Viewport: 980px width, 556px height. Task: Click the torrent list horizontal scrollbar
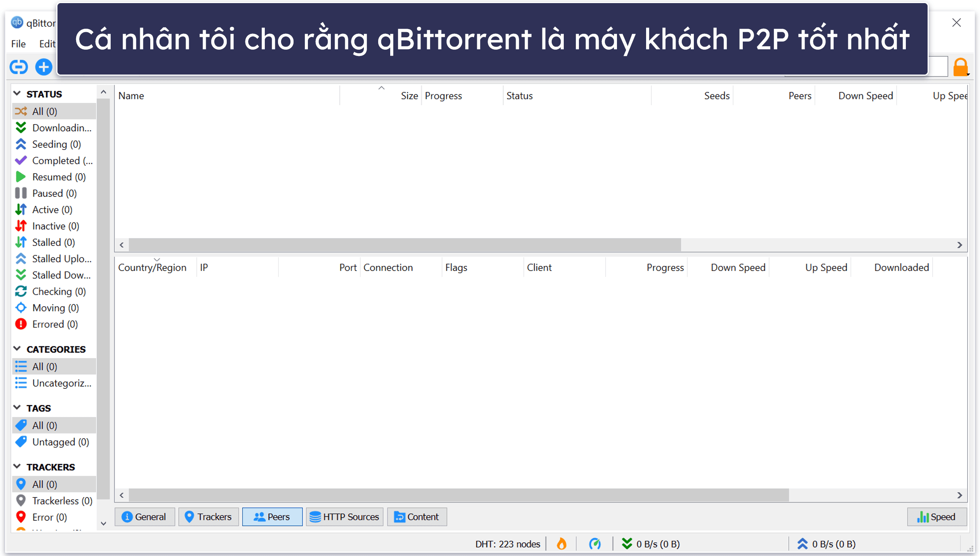click(x=405, y=245)
